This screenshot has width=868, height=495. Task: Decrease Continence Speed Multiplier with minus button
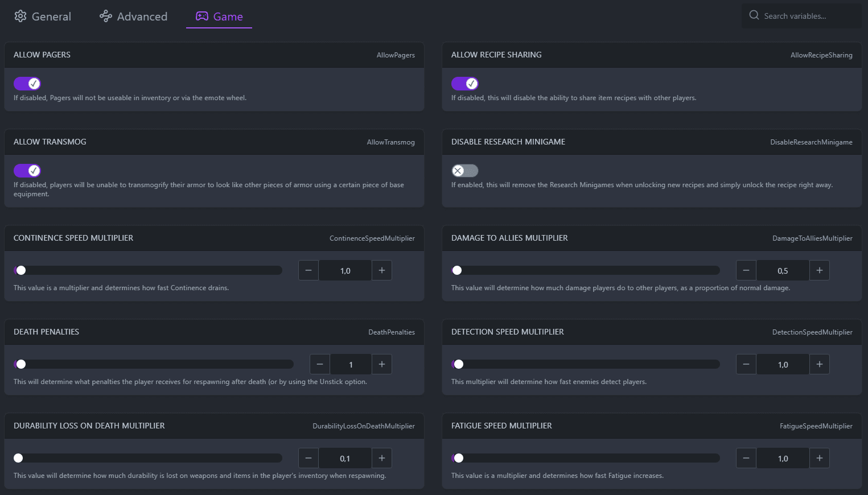pyautogui.click(x=308, y=270)
